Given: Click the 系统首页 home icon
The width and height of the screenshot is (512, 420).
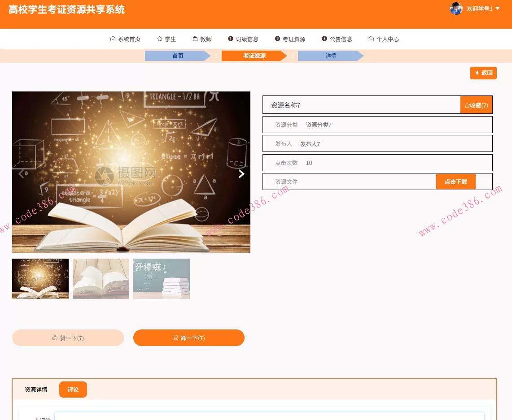Looking at the screenshot, I should click(112, 39).
